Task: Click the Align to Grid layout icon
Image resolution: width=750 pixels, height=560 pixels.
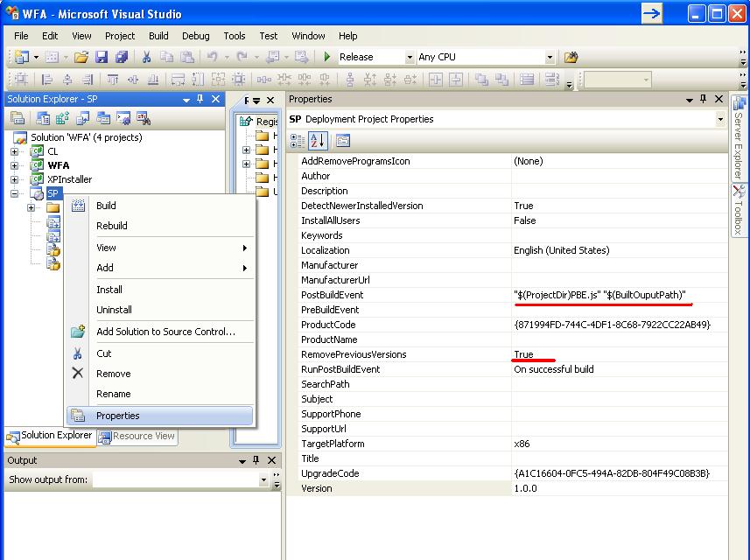Action: (x=21, y=80)
